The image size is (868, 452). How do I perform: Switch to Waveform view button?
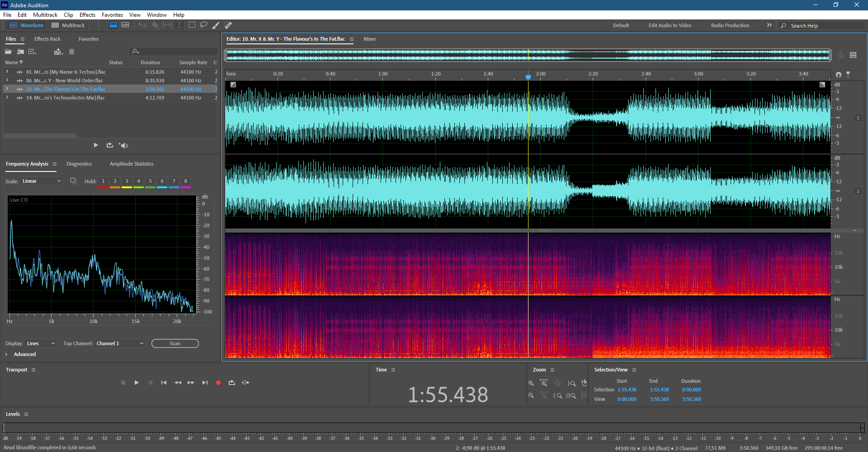click(x=27, y=25)
